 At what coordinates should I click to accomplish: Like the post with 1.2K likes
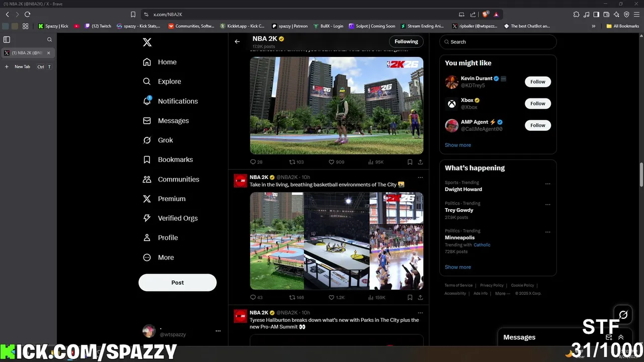pyautogui.click(x=337, y=297)
